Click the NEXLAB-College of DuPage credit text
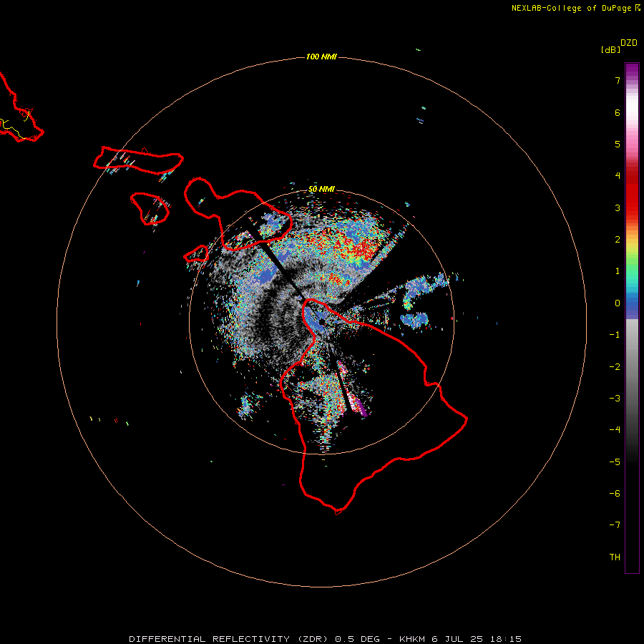 (x=575, y=8)
